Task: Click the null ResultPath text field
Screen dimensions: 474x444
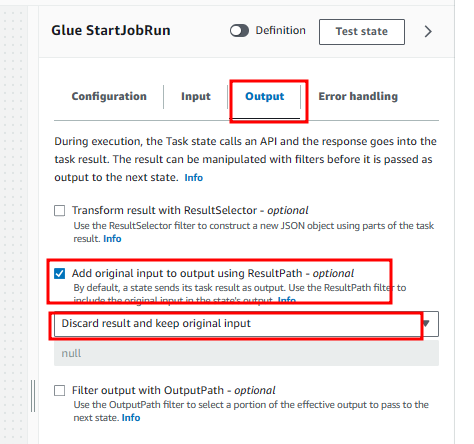Action: [x=246, y=353]
